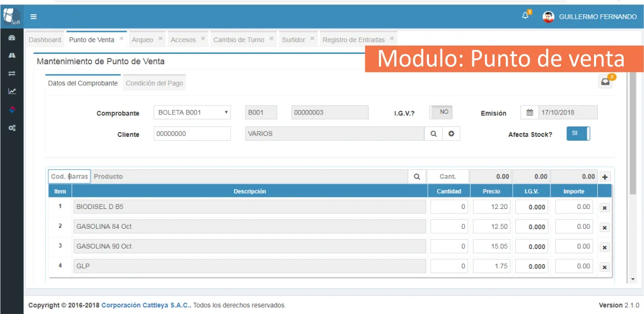Close the Surtidor tab
This screenshot has height=314, width=644.
(312, 38)
